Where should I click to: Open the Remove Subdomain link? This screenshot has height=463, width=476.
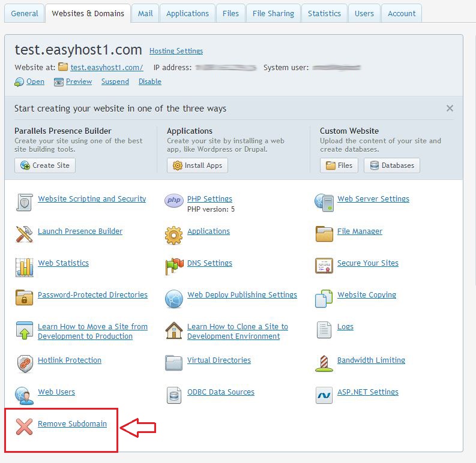[72, 423]
